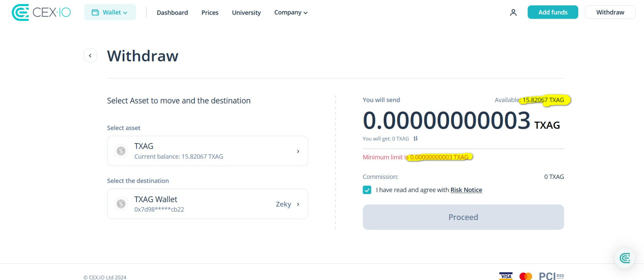Click the Withdraw button in header

[610, 12]
